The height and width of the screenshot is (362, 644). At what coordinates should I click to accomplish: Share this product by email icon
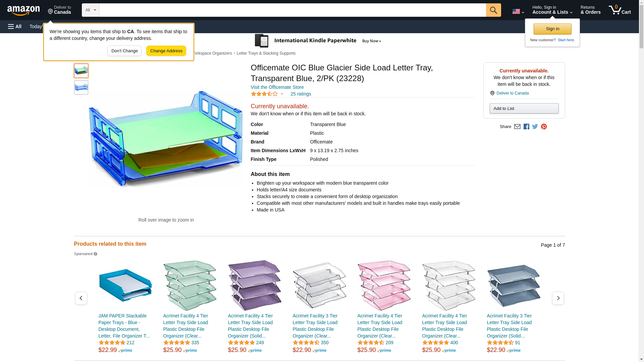[517, 127]
